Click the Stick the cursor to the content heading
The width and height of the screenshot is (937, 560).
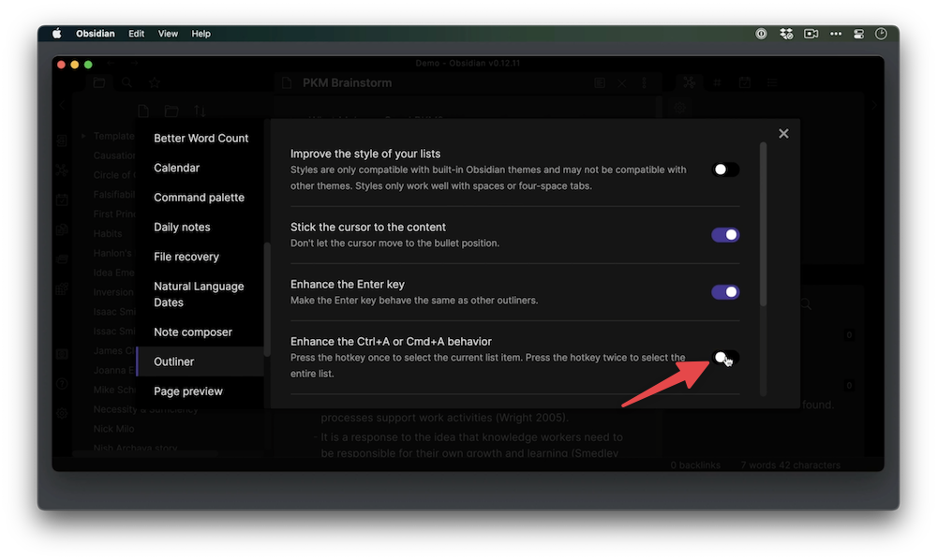click(x=368, y=227)
